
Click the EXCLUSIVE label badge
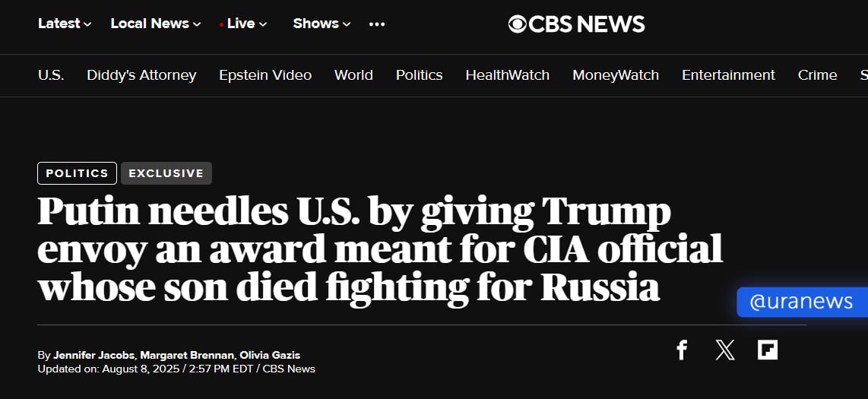[166, 173]
